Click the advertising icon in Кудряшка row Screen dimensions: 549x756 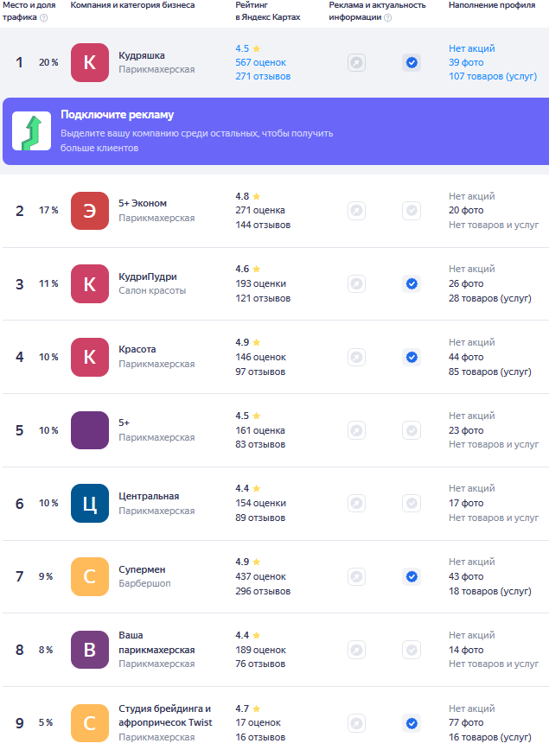356,63
